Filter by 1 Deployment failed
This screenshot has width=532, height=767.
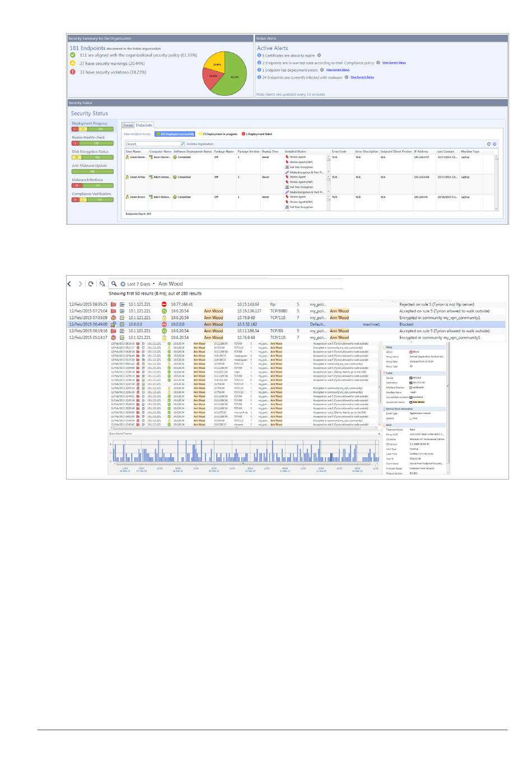click(x=258, y=134)
